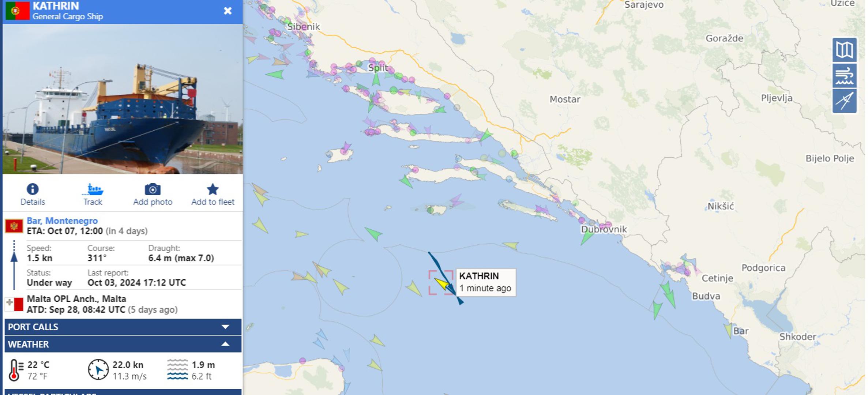868x395 pixels.
Task: Open the vessel Details info icon
Action: [x=33, y=189]
